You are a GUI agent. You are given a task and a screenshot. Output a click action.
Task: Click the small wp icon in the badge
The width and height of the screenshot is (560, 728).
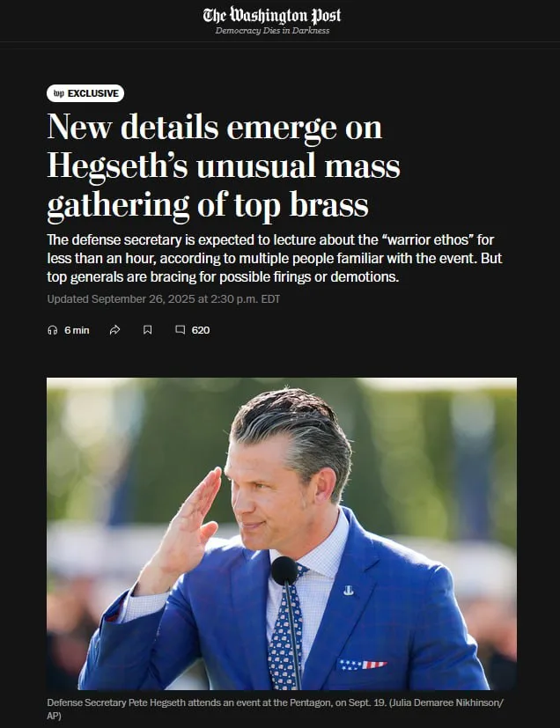coord(58,93)
